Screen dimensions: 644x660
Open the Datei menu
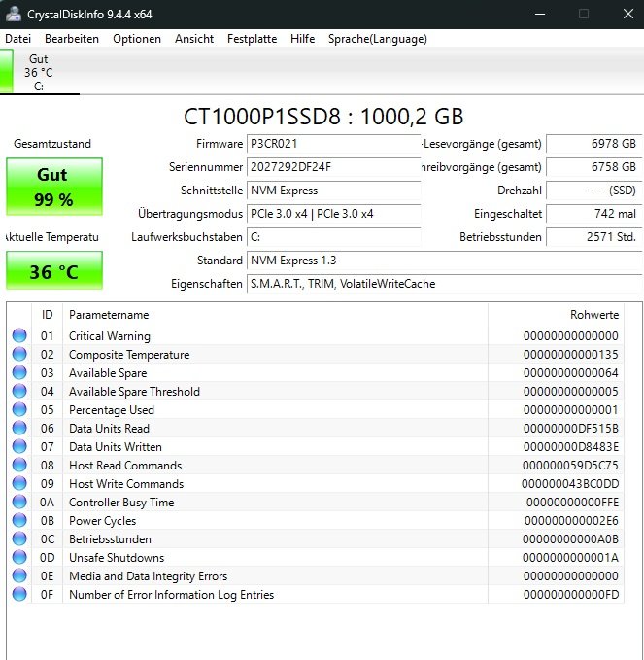click(x=18, y=39)
